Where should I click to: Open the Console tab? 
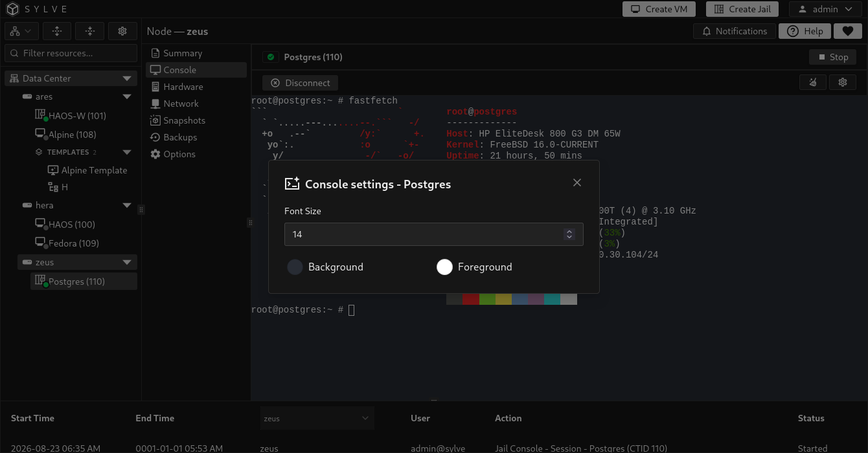(196, 70)
